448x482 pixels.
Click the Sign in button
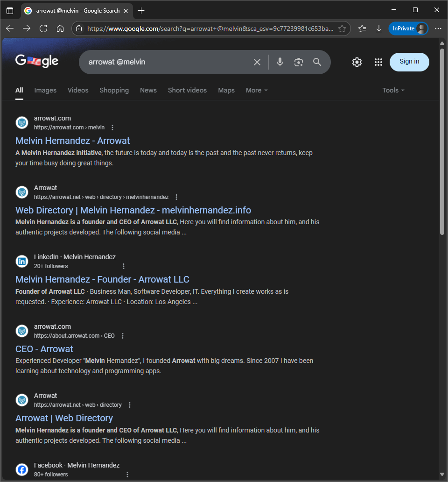(x=409, y=62)
